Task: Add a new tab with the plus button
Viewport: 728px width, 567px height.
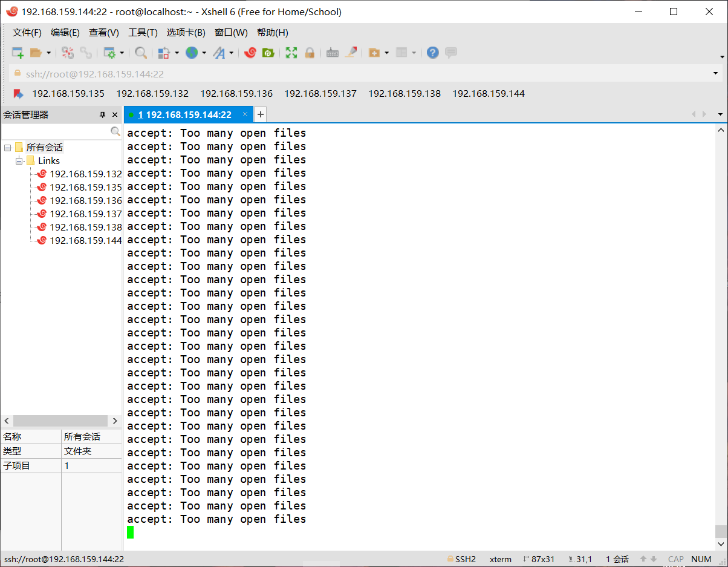Action: pos(260,114)
